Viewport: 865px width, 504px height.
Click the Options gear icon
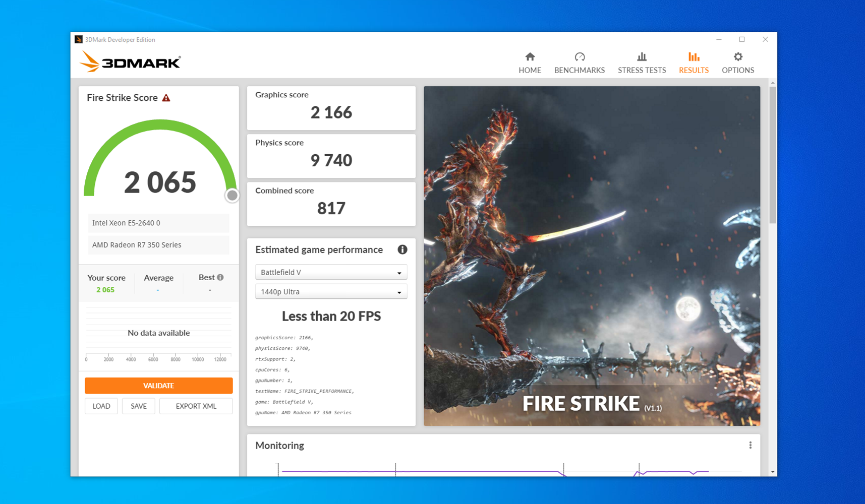click(x=738, y=56)
